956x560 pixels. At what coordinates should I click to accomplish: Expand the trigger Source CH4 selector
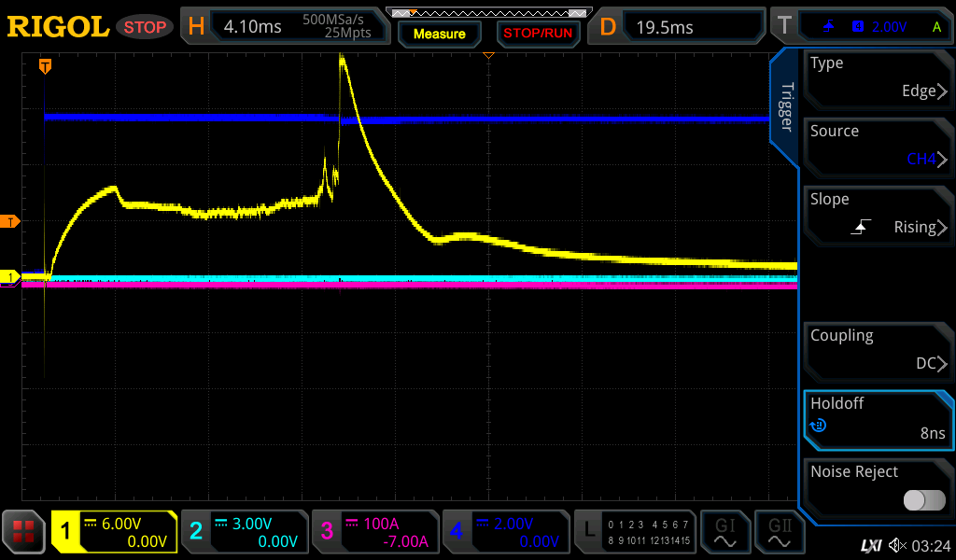click(x=877, y=146)
